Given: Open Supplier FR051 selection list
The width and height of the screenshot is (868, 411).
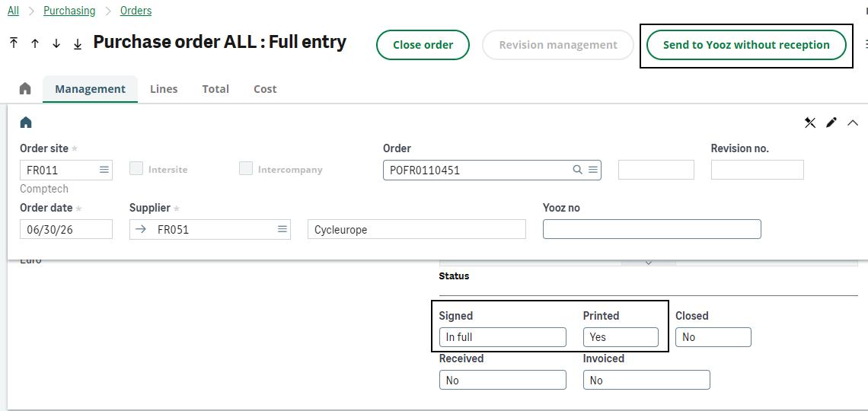Looking at the screenshot, I should [282, 229].
